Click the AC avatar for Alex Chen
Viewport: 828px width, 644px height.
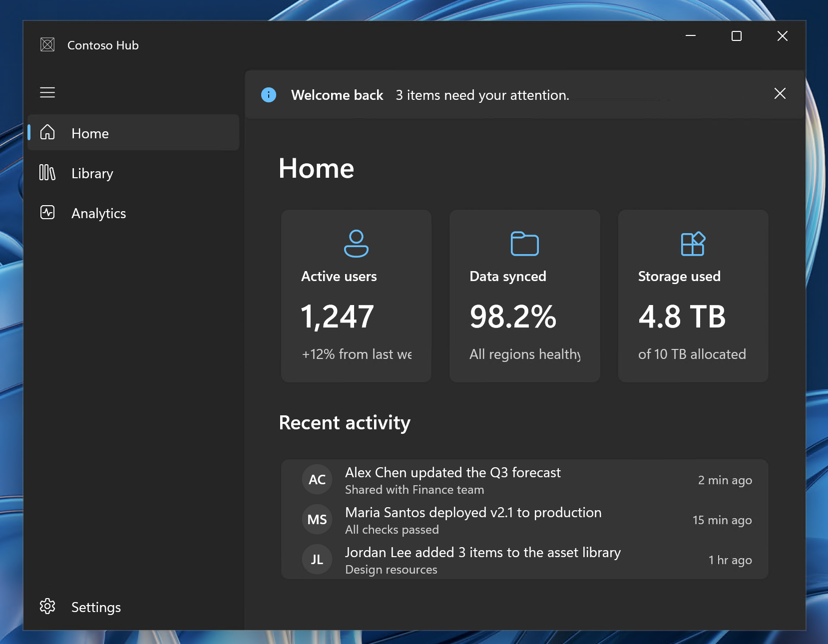317,480
